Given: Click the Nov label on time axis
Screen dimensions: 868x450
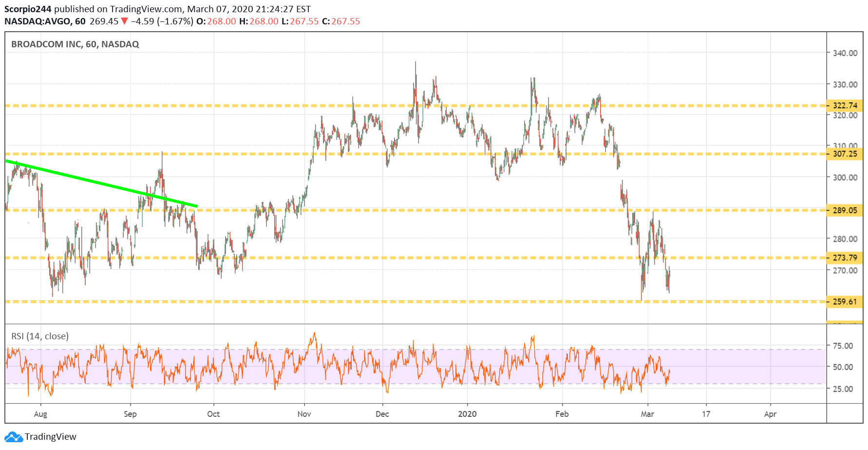Looking at the screenshot, I should [x=304, y=414].
